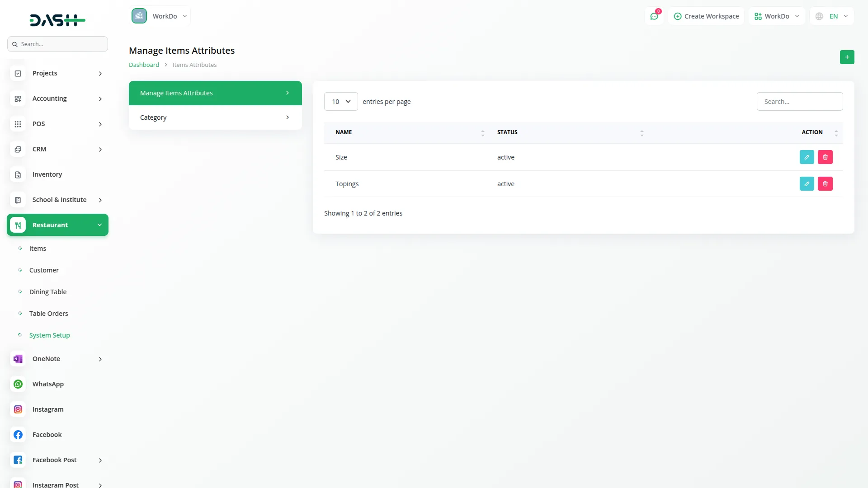Click the Topings name cell
The image size is (868, 488).
tap(347, 184)
